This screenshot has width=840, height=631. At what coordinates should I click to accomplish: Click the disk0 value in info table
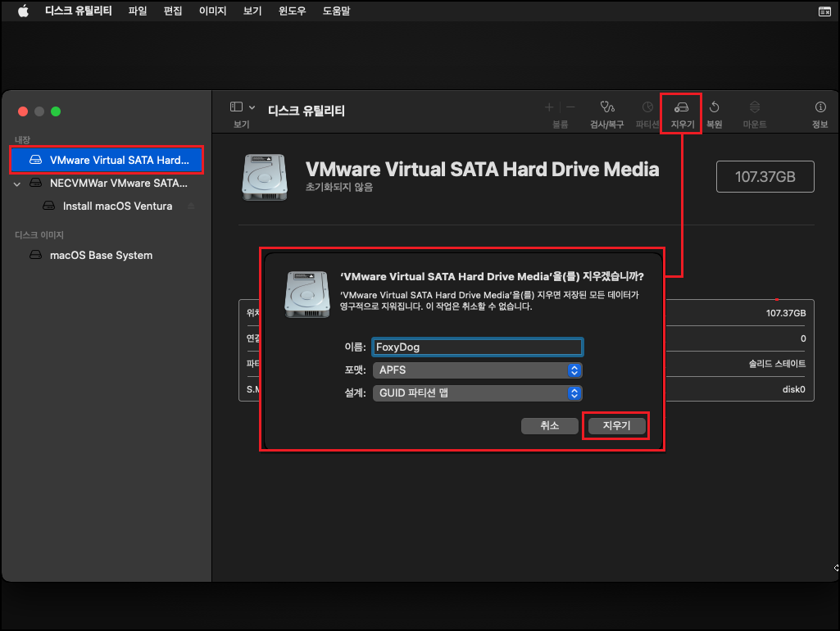click(x=793, y=389)
